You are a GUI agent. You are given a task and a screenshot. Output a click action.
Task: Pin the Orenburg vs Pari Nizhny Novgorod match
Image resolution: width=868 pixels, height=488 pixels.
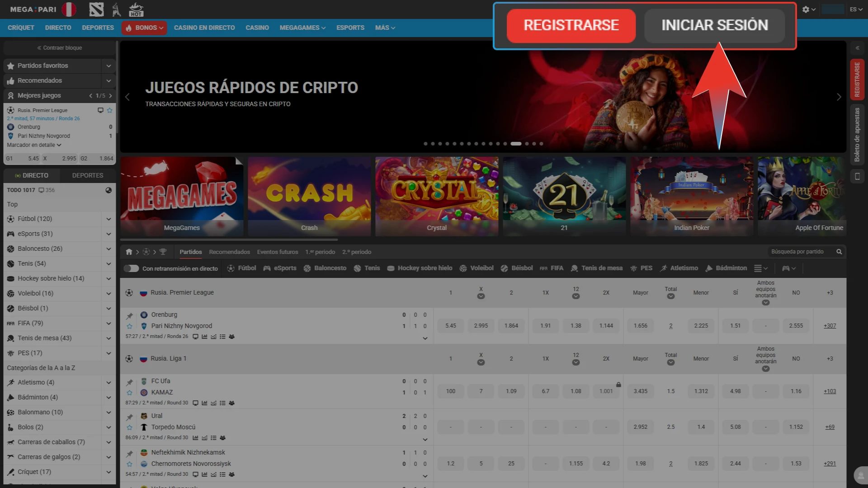point(130,315)
